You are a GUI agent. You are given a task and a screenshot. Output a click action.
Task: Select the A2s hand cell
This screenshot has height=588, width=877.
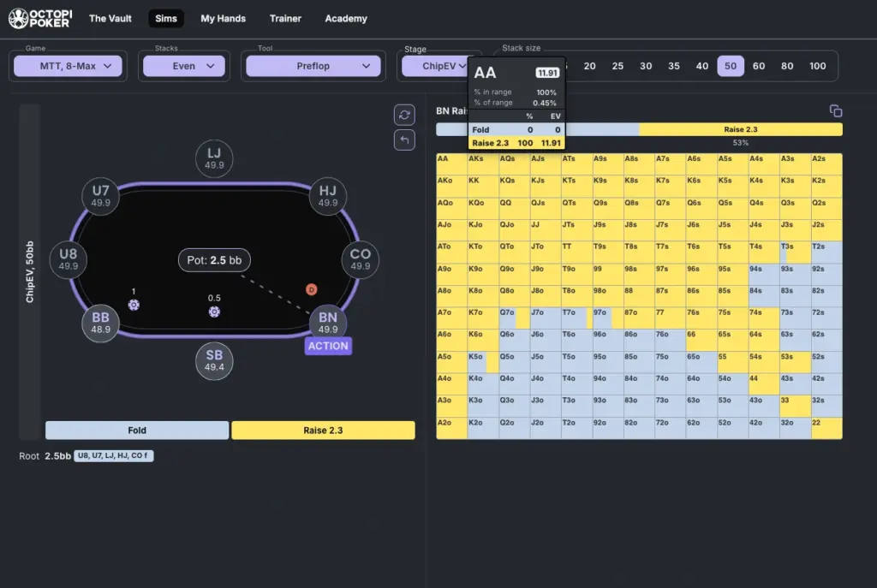(x=826, y=164)
